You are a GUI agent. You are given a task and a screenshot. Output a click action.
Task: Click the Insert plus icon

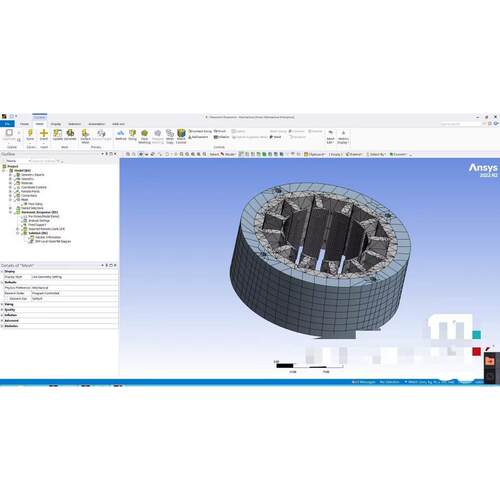(x=44, y=133)
